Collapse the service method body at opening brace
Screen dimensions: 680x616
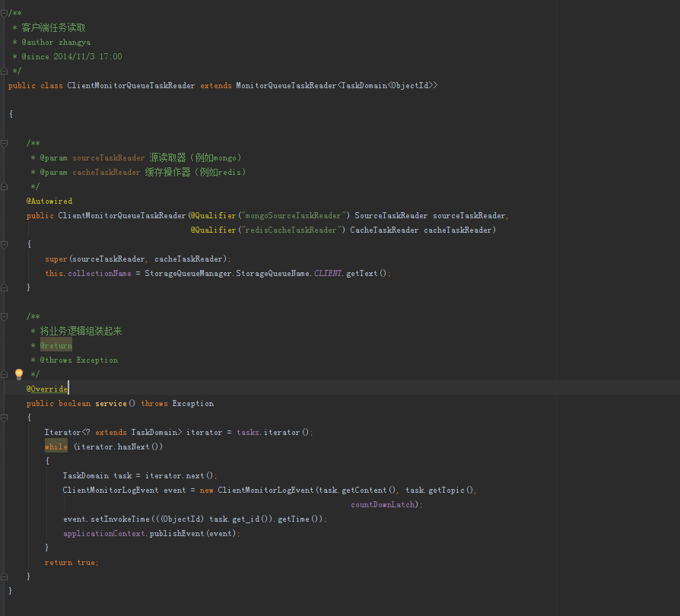4,418
